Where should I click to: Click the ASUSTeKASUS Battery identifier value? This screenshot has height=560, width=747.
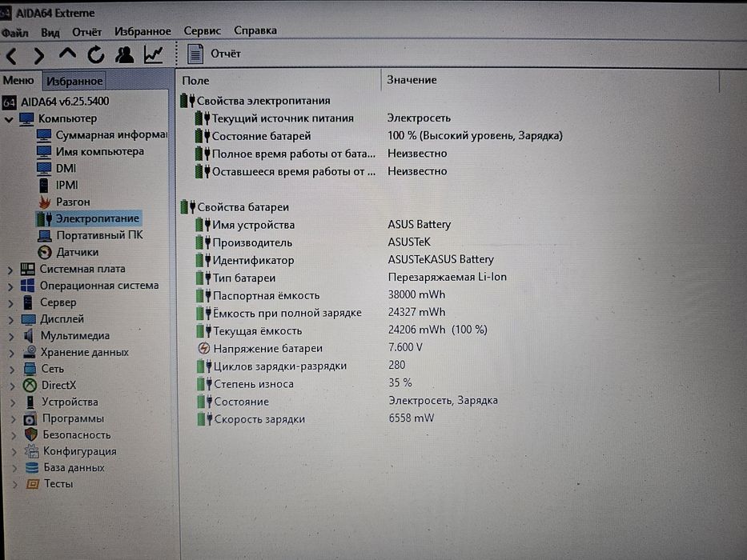pos(440,259)
